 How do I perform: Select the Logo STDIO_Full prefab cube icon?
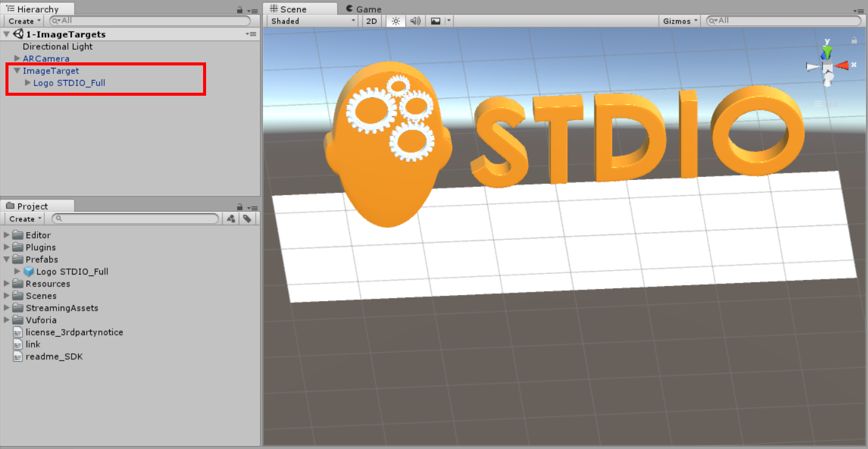(x=28, y=271)
